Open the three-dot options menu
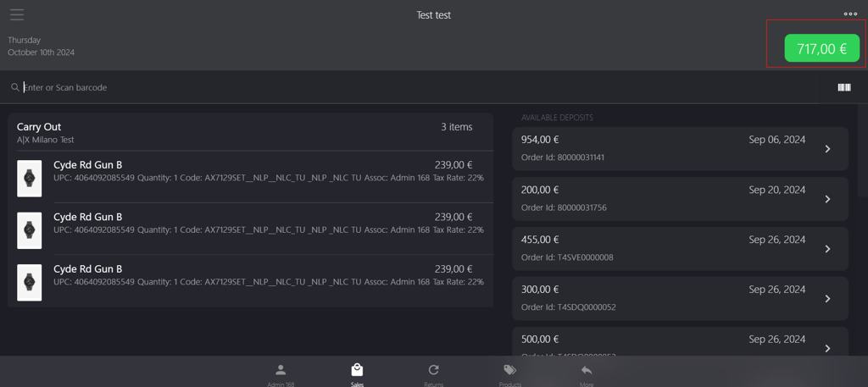Viewport: 868px width, 387px height. tap(850, 14)
